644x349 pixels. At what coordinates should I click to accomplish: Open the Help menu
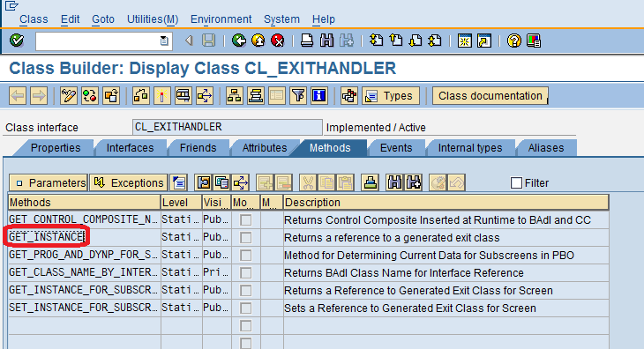click(x=324, y=19)
